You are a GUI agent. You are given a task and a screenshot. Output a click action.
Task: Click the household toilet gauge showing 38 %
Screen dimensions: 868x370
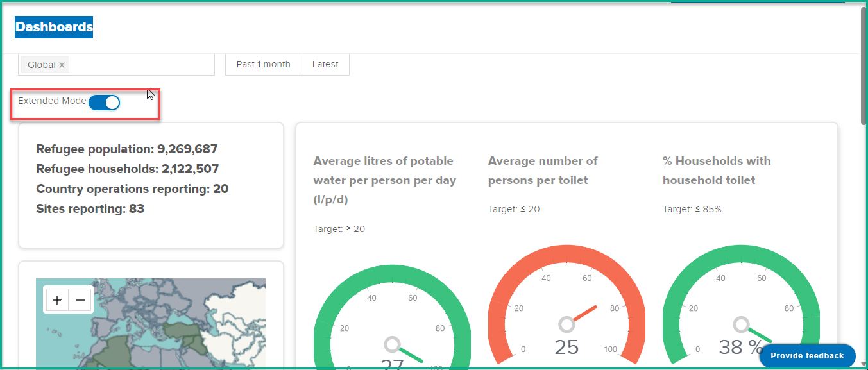click(741, 308)
